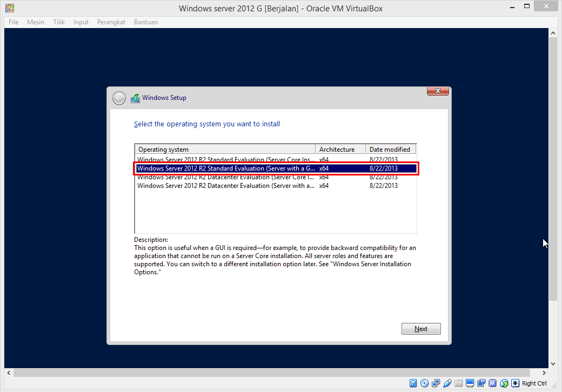Click the video capture status icon
The image size is (562, 392).
[481, 383]
